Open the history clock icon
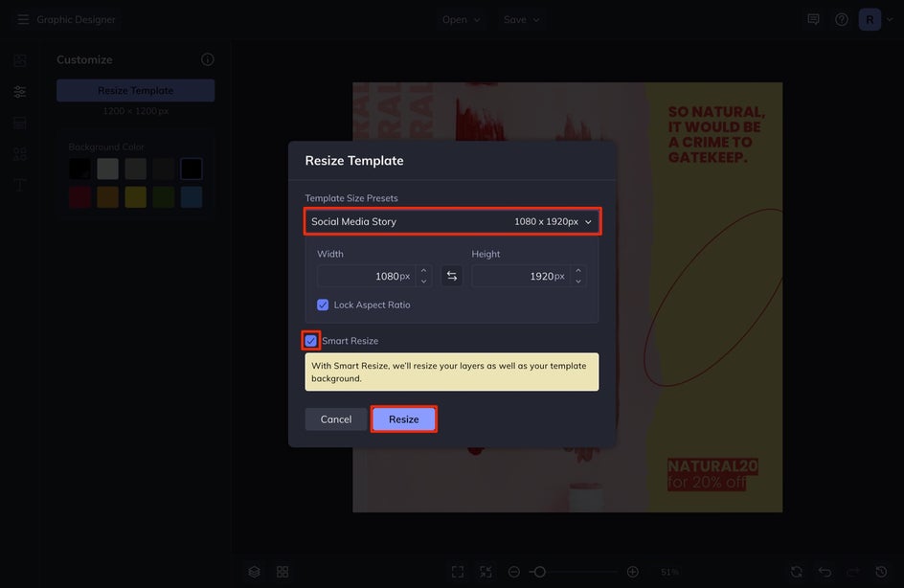 (x=882, y=572)
